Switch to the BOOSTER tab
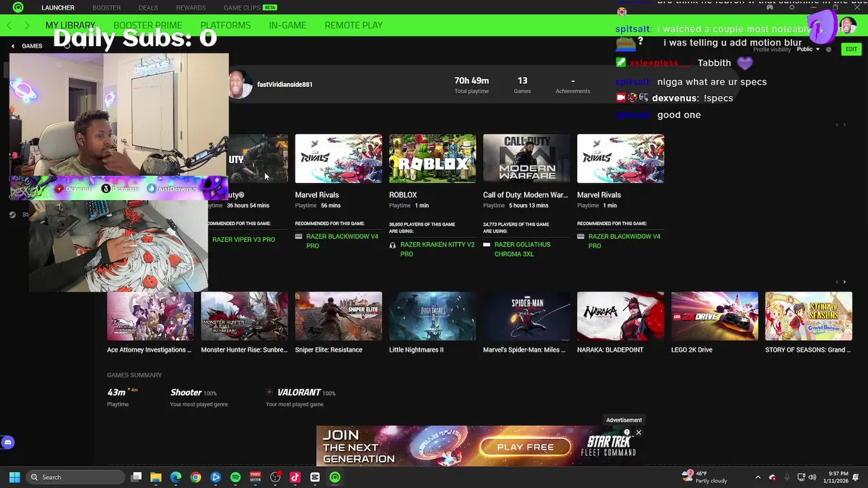The height and width of the screenshot is (488, 868). (x=106, y=7)
